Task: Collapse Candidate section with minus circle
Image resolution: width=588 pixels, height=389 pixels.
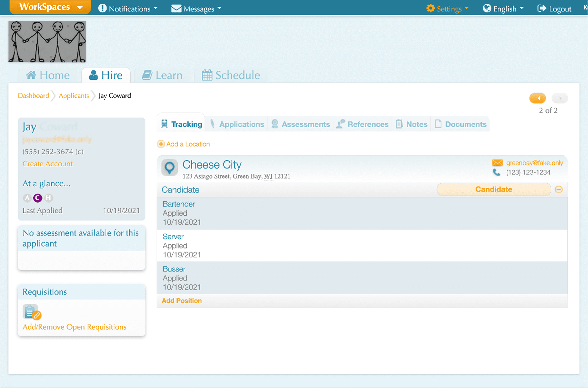Action: click(x=558, y=189)
